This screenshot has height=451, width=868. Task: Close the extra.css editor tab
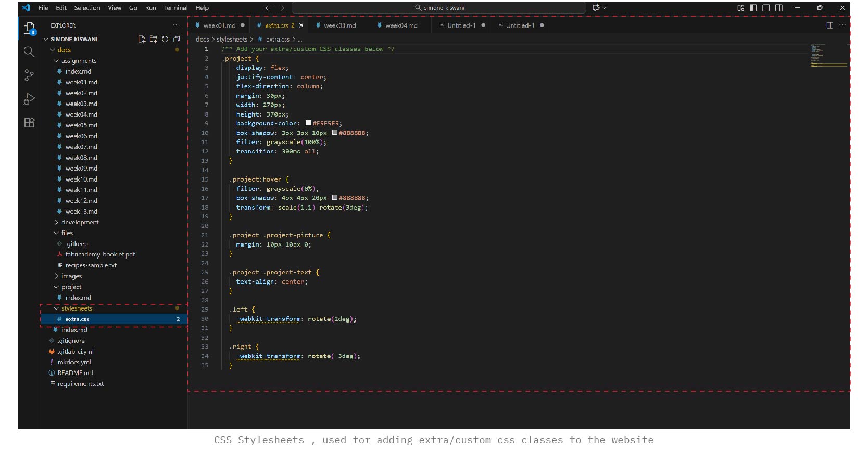pos(301,25)
